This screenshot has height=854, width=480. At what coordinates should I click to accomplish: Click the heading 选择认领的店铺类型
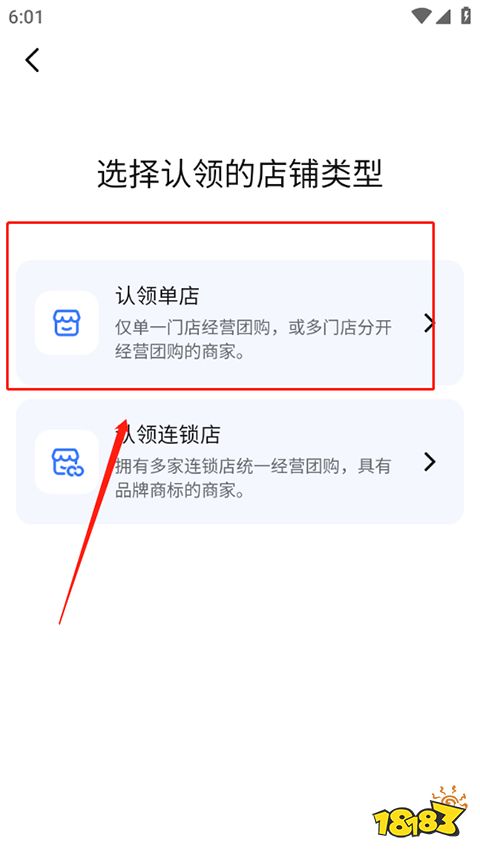click(240, 174)
